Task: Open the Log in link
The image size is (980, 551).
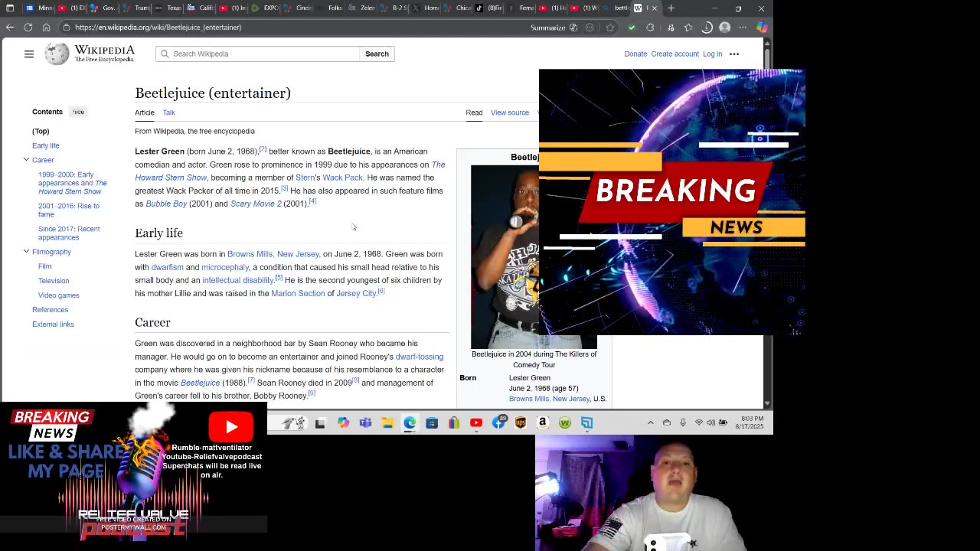Action: 712,54
